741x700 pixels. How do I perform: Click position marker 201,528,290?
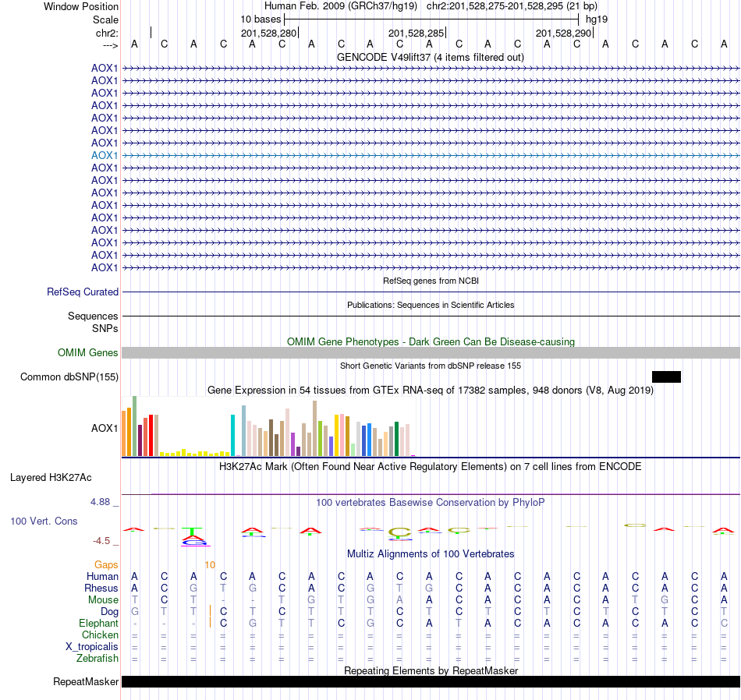[564, 33]
